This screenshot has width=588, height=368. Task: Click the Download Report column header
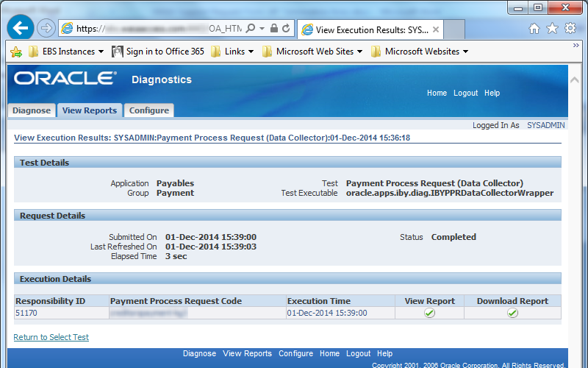tap(512, 301)
